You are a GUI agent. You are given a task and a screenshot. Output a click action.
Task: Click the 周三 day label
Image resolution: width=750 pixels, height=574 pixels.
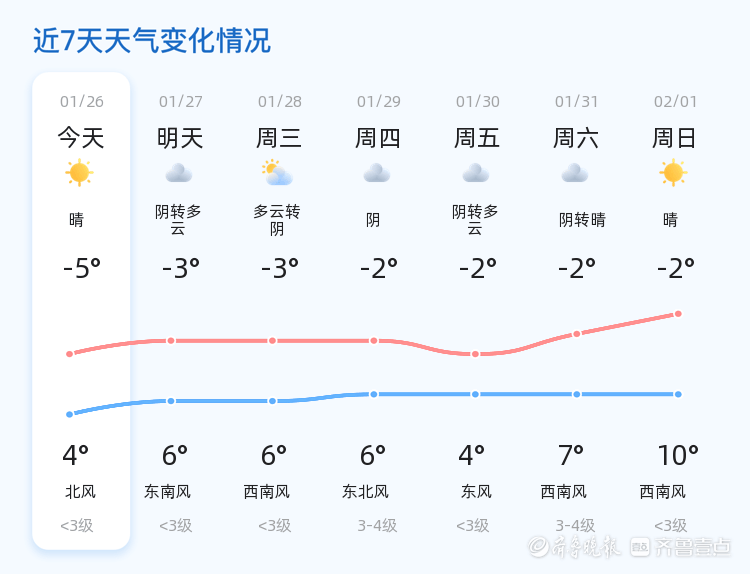pyautogui.click(x=279, y=138)
